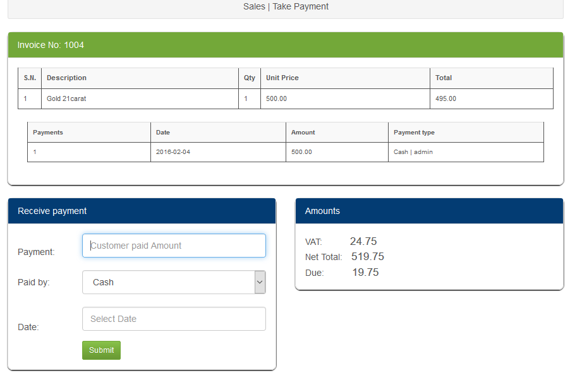
Task: Click the Date: field label
Action: coord(28,327)
